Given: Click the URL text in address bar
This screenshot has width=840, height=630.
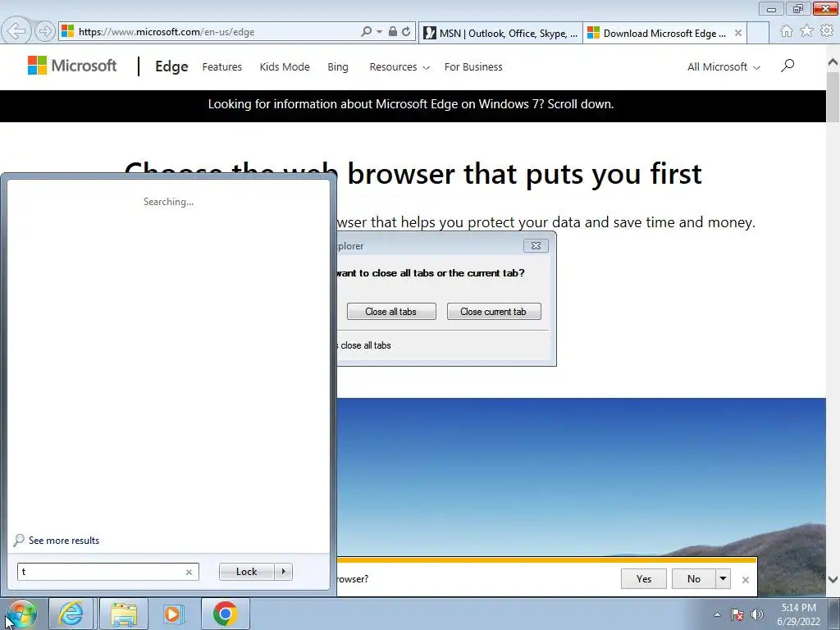Looking at the screenshot, I should pos(166,32).
